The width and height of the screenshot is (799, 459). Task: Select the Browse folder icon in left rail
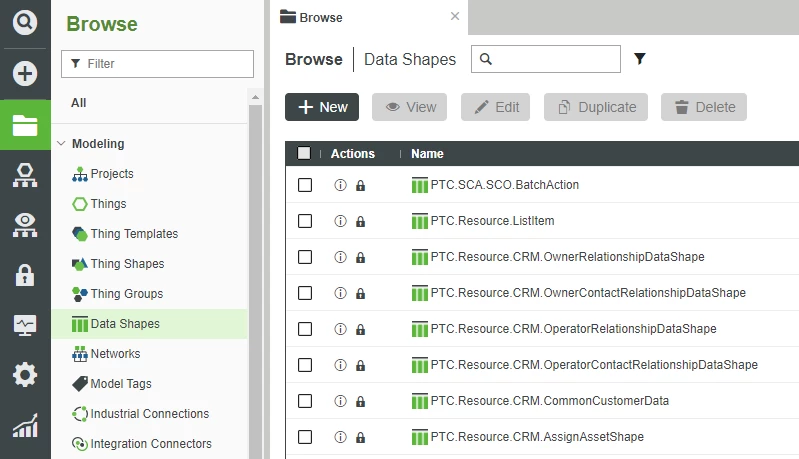(25, 125)
